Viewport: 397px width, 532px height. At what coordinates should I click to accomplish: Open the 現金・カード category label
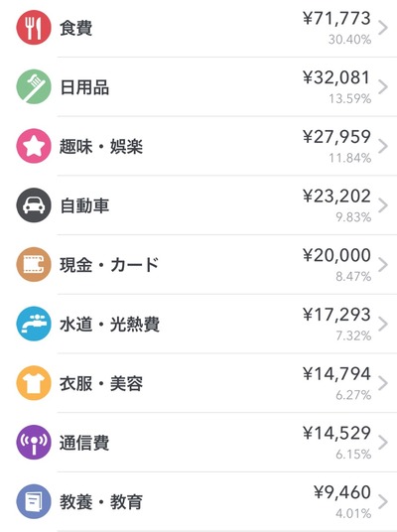[x=109, y=265]
